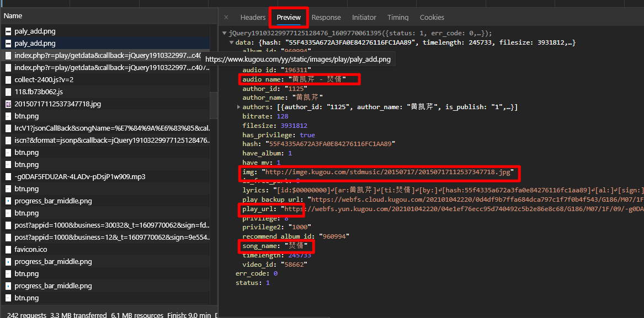Viewport: 644px width, 318px height.
Task: Switch to the Response tab
Action: click(x=326, y=17)
